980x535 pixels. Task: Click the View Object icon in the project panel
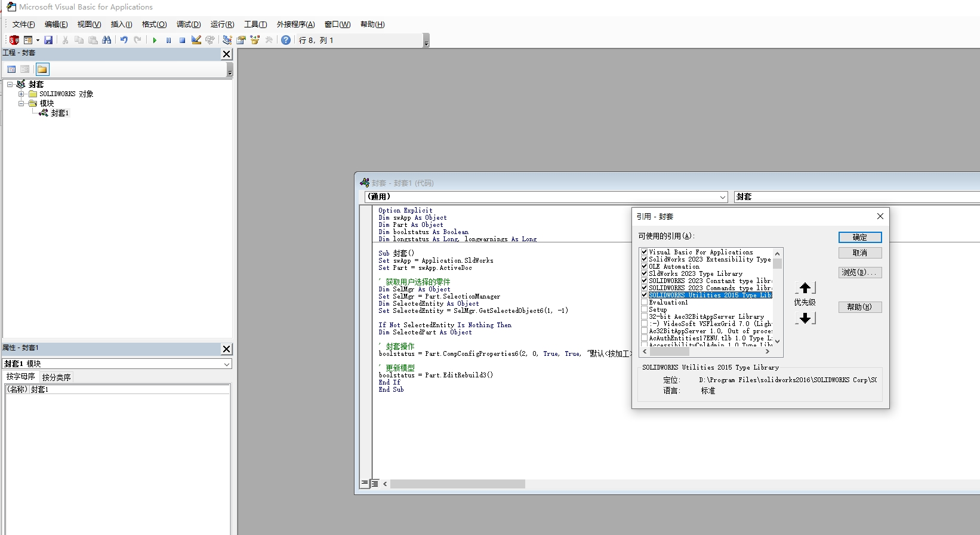click(x=25, y=69)
